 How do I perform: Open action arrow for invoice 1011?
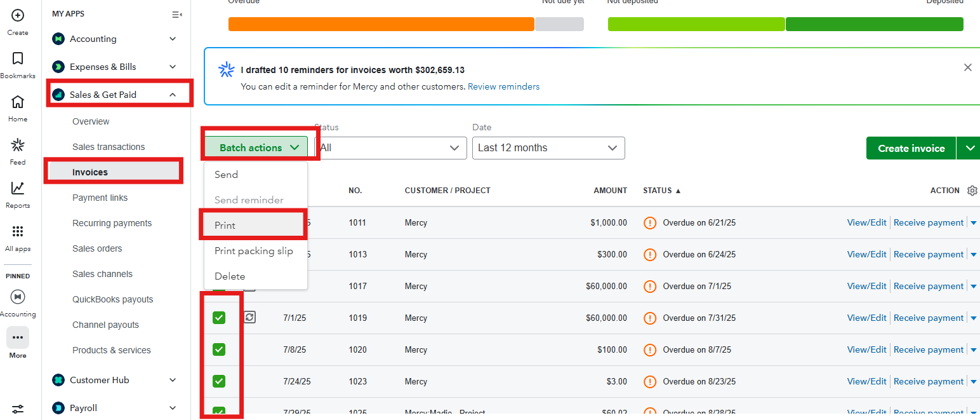pos(974,223)
